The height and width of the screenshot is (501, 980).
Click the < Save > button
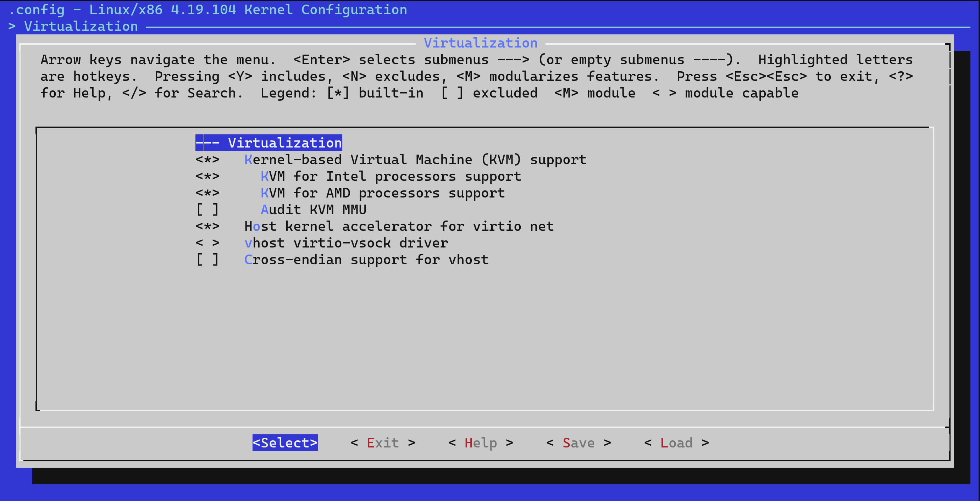click(x=578, y=443)
